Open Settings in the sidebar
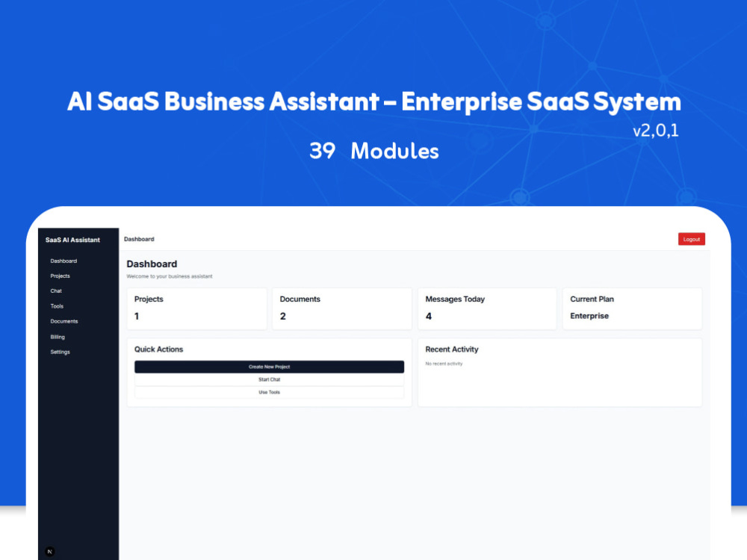Screen dimensions: 747x560 pos(60,352)
